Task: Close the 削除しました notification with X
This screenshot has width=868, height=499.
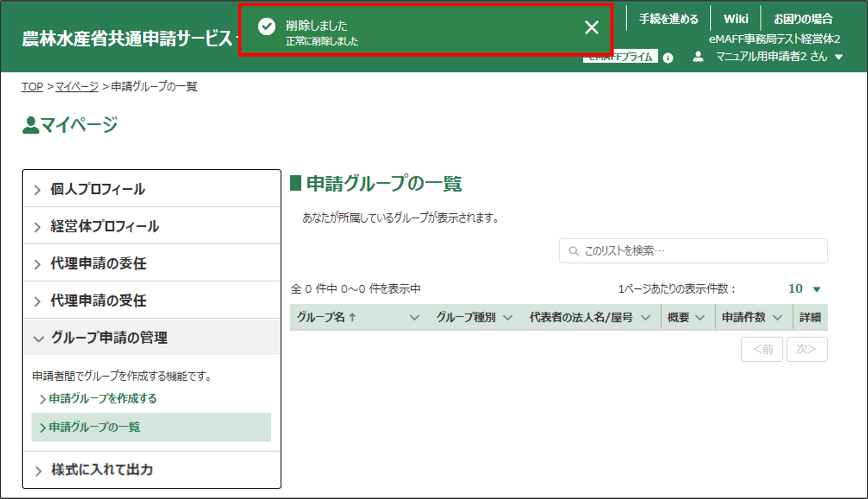Action: 592,28
